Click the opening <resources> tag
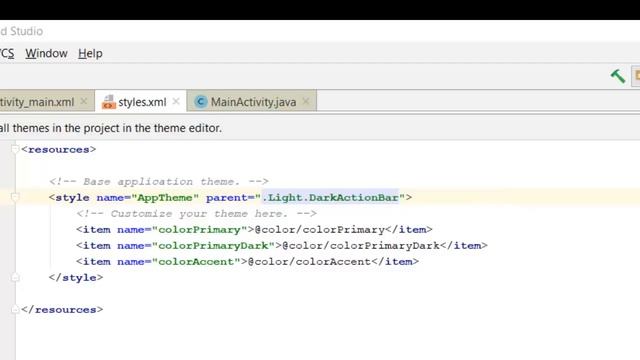The width and height of the screenshot is (640, 360). [59, 149]
